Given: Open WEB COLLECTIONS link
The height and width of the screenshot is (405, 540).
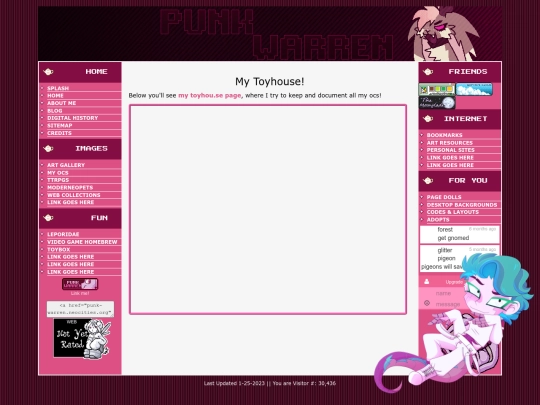Looking at the screenshot, I should 73,195.
